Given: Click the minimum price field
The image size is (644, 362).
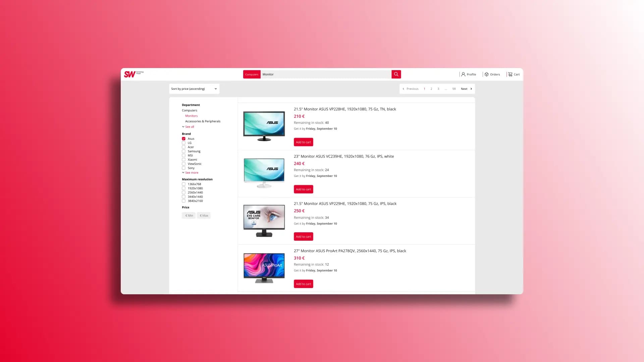Looking at the screenshot, I should coord(189,216).
